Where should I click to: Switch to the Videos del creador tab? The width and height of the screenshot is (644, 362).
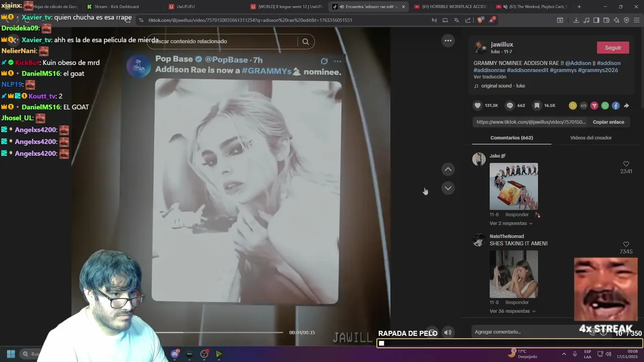pyautogui.click(x=591, y=138)
